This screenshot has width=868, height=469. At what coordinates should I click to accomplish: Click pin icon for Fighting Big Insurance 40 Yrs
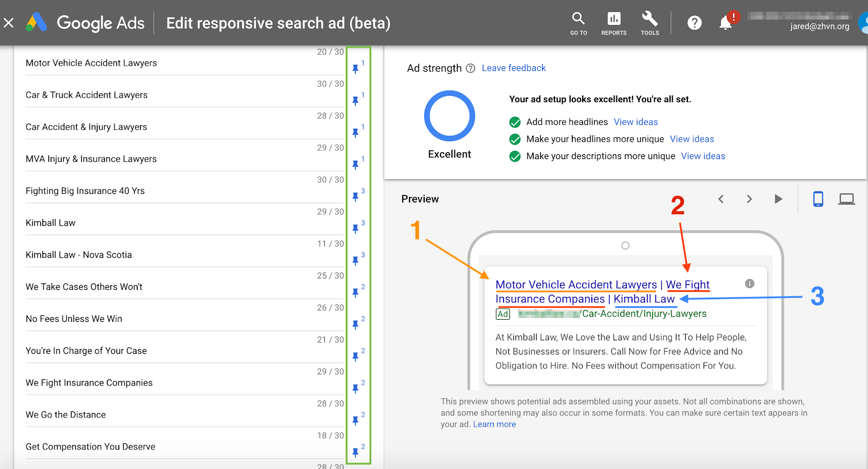click(355, 197)
